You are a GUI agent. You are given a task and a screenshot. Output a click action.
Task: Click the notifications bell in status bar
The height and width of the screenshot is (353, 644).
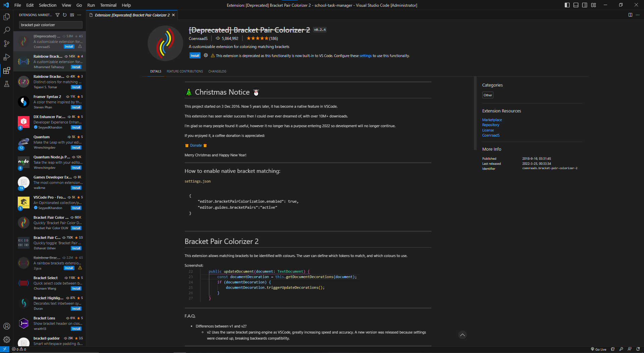click(x=638, y=349)
